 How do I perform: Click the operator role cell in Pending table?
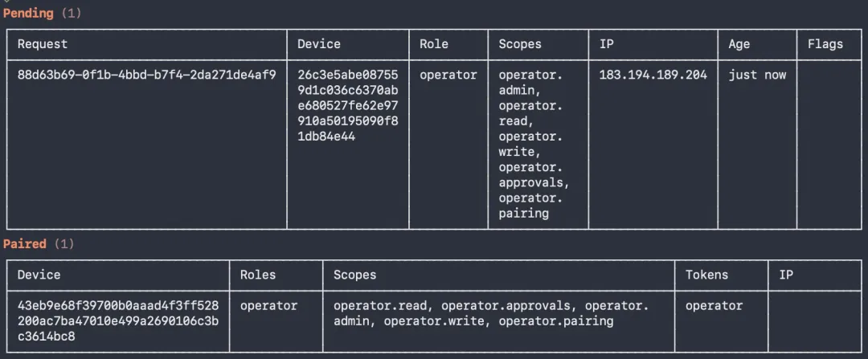(x=448, y=75)
